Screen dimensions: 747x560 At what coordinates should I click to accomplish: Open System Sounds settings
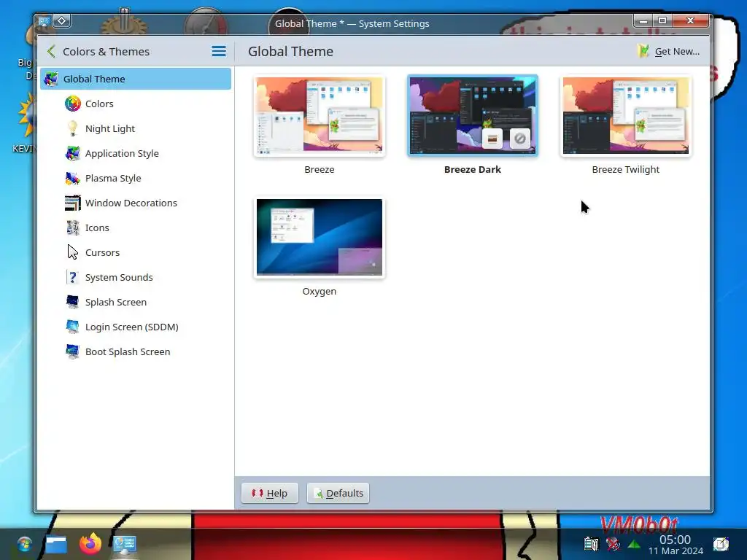(135, 277)
